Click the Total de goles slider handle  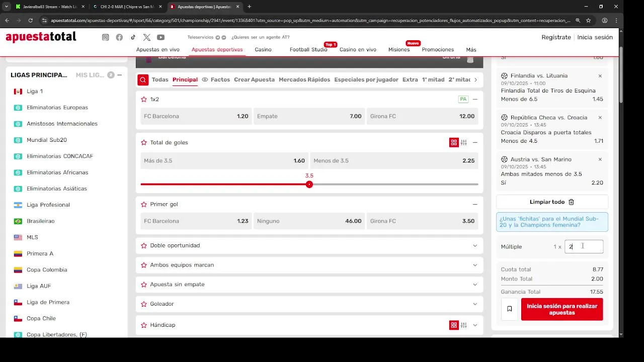(x=309, y=185)
